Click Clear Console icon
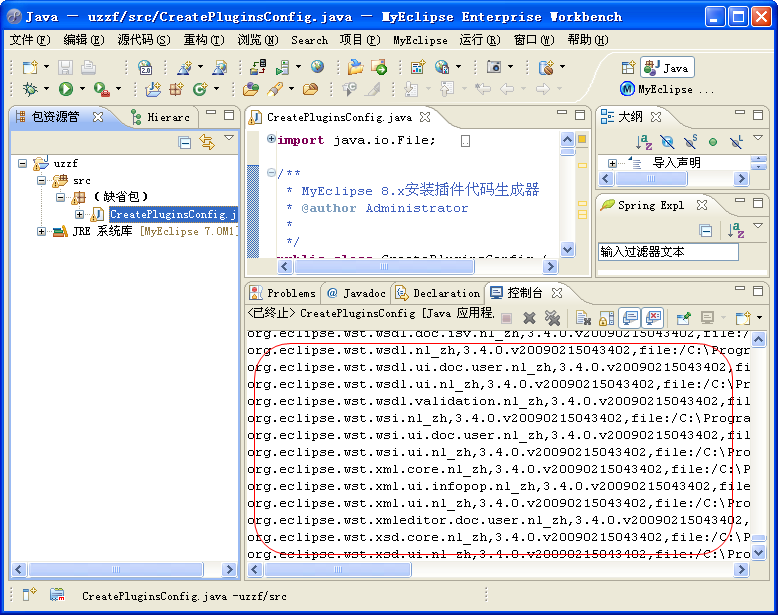The height and width of the screenshot is (615, 778). pos(583,318)
